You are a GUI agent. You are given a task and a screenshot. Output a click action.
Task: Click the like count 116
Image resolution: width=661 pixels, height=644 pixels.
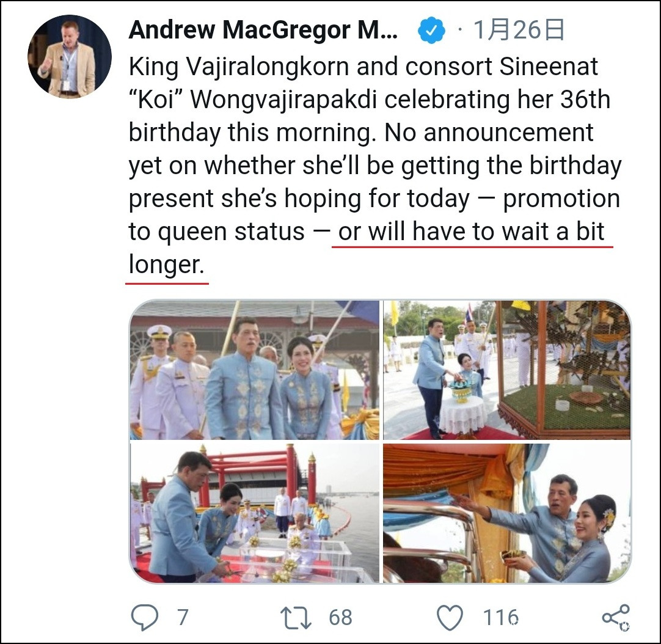pyautogui.click(x=500, y=618)
